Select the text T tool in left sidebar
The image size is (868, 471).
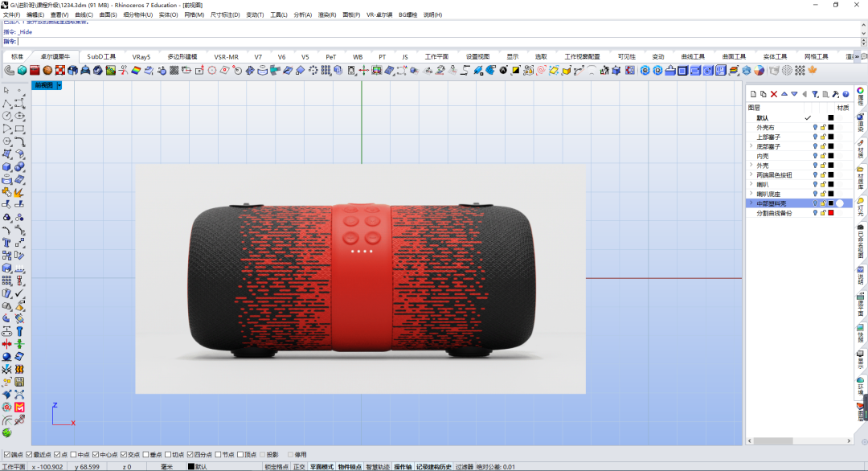click(6, 243)
